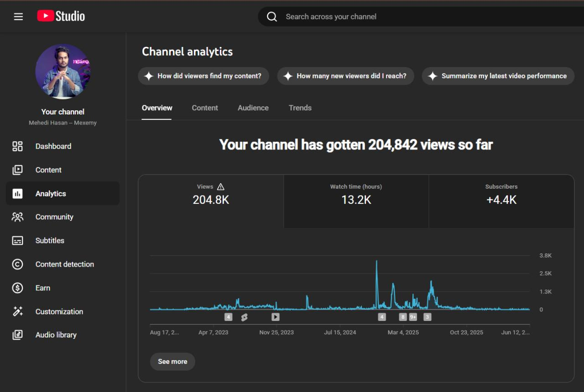
Task: Click the Subtitles icon in sidebar
Action: (17, 241)
